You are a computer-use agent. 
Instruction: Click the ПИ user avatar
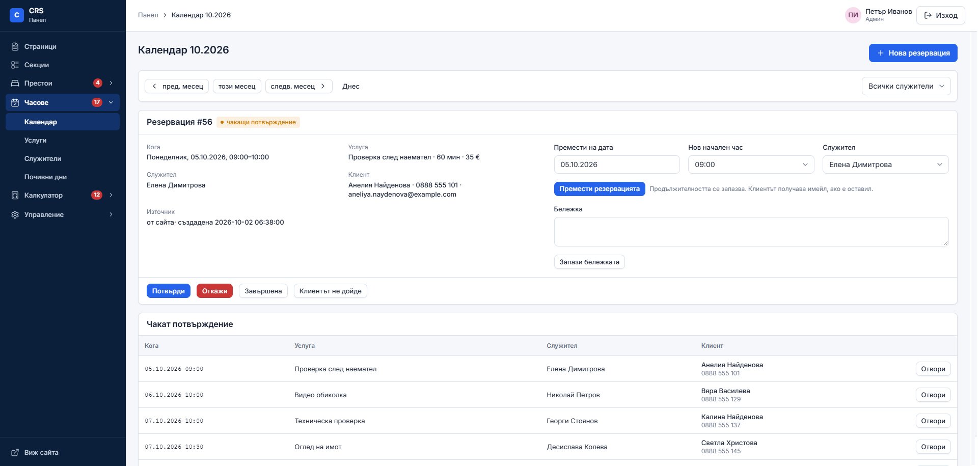click(x=853, y=15)
